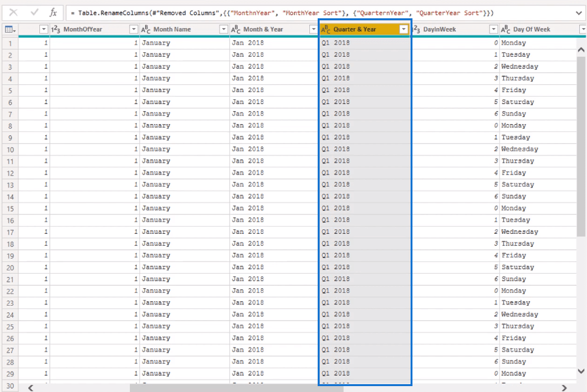Click inside the formula bar text
The width and height of the screenshot is (587, 392).
coord(282,12)
